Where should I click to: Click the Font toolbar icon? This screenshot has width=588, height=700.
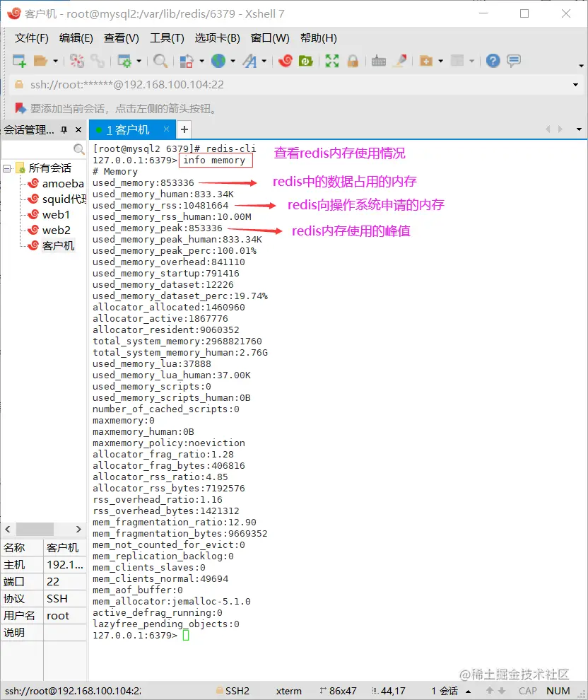click(250, 61)
